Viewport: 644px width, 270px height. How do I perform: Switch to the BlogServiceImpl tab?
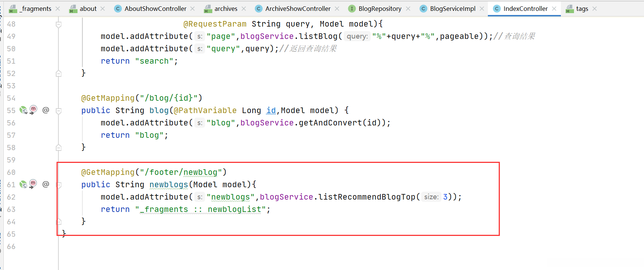452,9
